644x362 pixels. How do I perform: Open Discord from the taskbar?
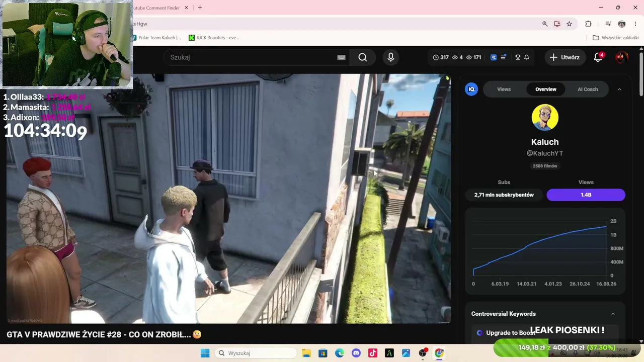pos(356,353)
